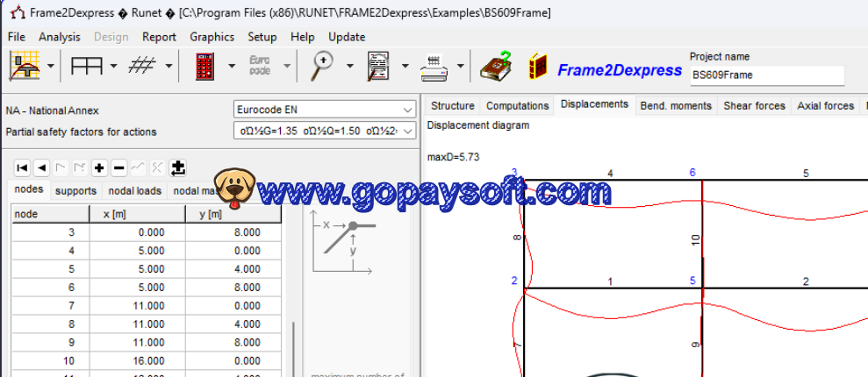Click the frame structure template icon

[x=86, y=66]
